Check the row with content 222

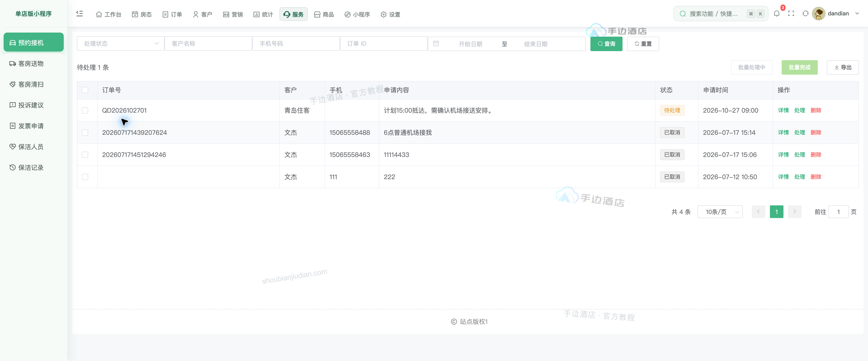click(x=85, y=177)
